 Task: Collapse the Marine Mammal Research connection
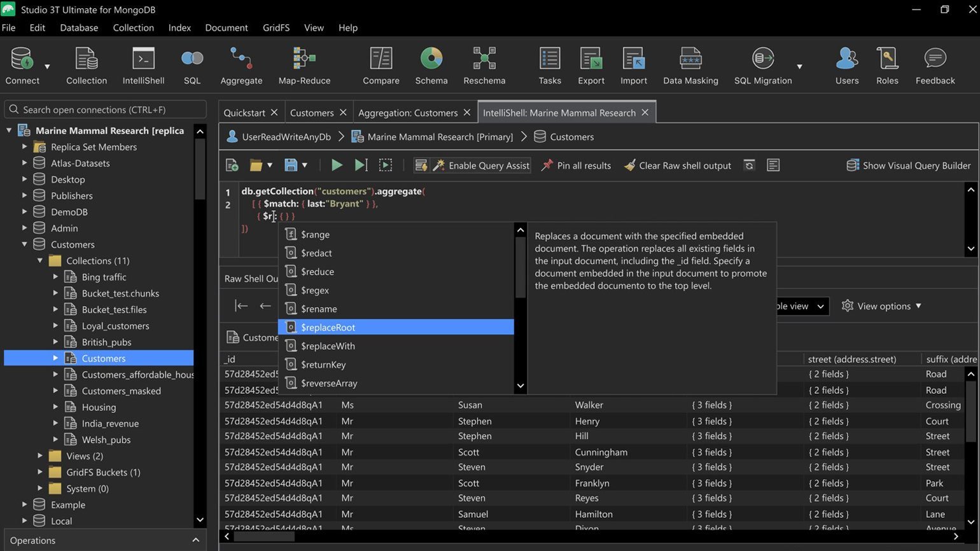[x=9, y=130]
